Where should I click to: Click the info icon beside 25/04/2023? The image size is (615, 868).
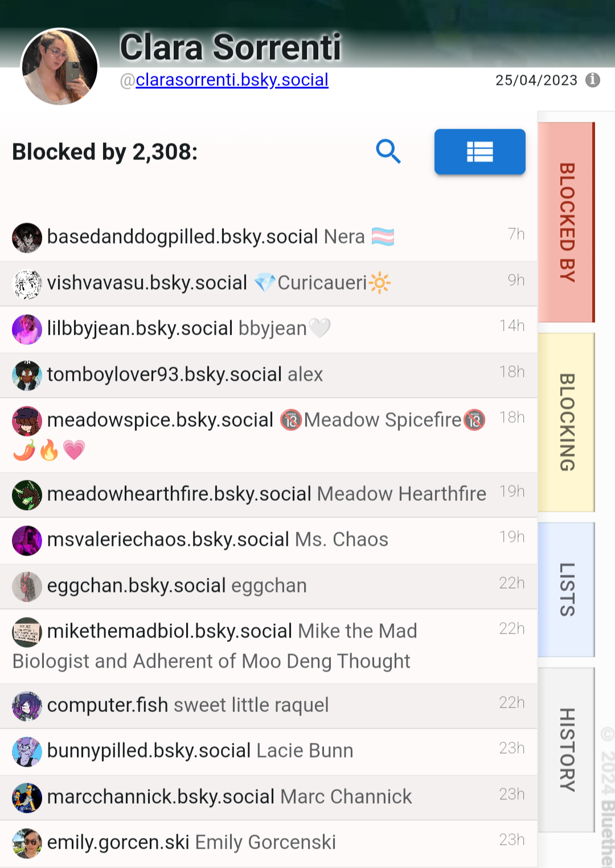[593, 80]
